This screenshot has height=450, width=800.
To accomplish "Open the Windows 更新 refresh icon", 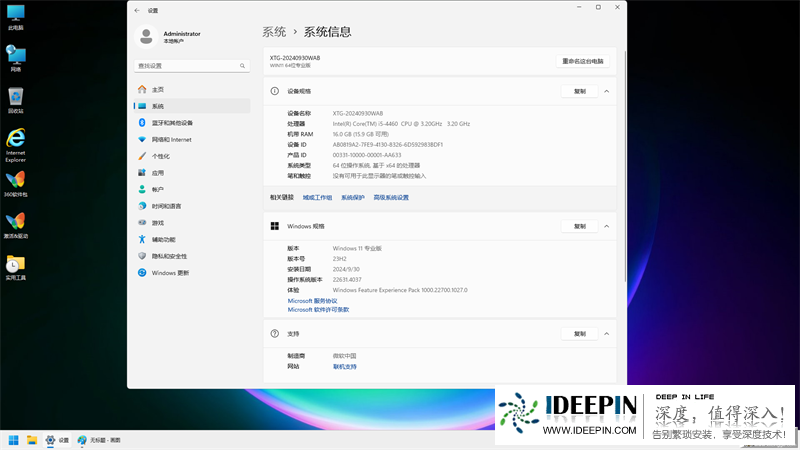I will pyautogui.click(x=142, y=272).
